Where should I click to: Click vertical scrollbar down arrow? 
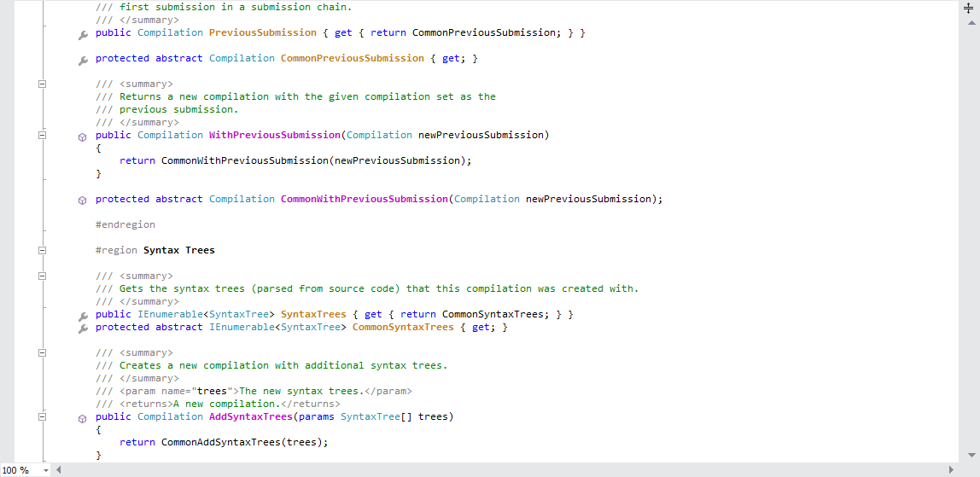pos(971,455)
